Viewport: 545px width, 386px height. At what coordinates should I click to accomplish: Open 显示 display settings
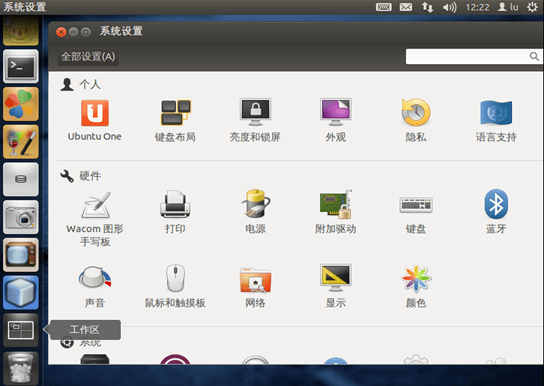point(335,287)
